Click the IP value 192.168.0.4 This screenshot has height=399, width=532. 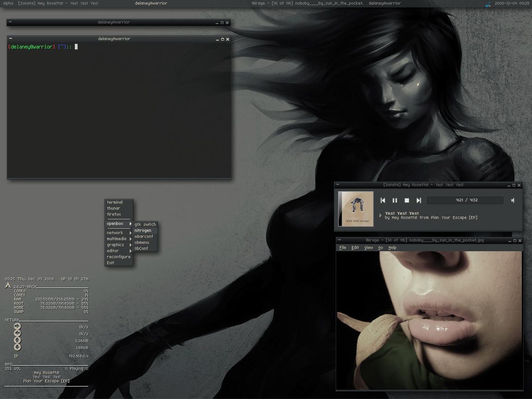click(79, 356)
